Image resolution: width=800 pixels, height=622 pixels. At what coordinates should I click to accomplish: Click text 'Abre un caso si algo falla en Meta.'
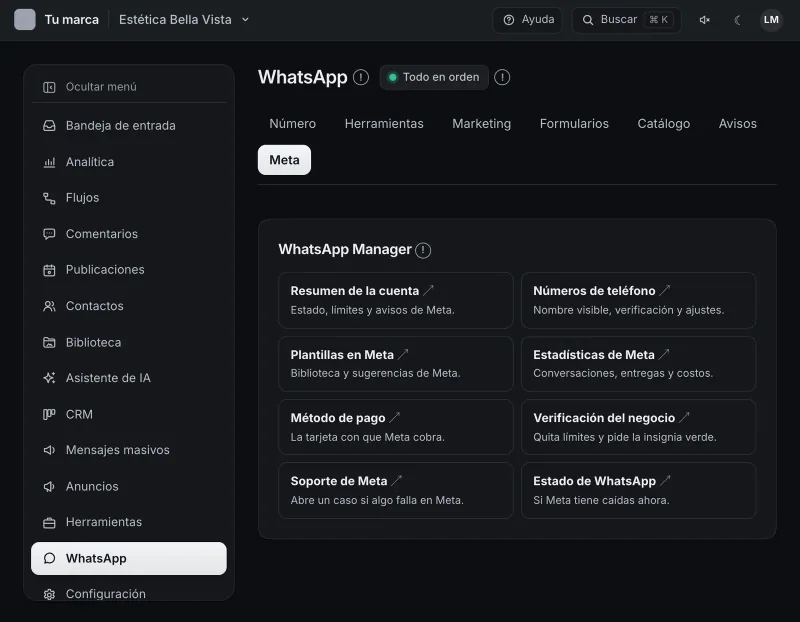point(377,501)
